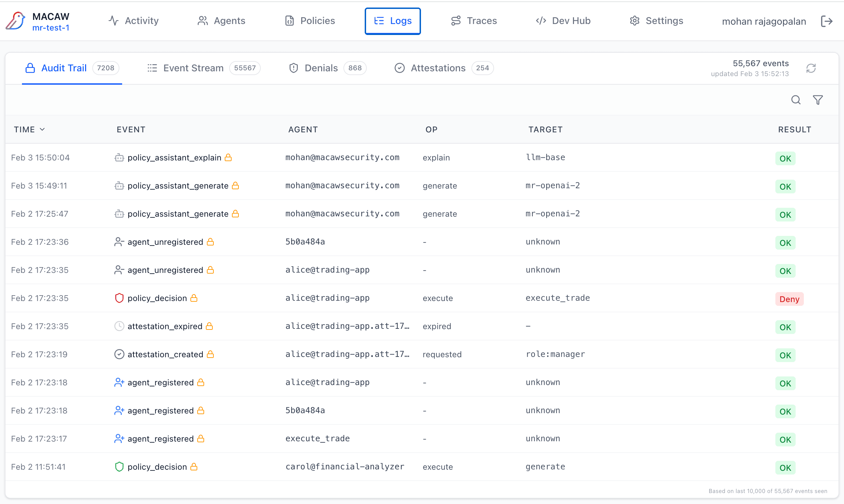Screen dimensions: 844x504
Task: Click the Dev Hub code icon
Action: (541, 21)
